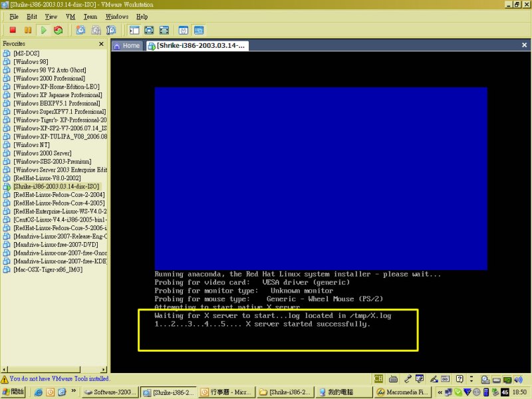Viewport: 532px width, 399px height.
Task: Select [Windows NT] in Favorites
Action: (x=31, y=145)
